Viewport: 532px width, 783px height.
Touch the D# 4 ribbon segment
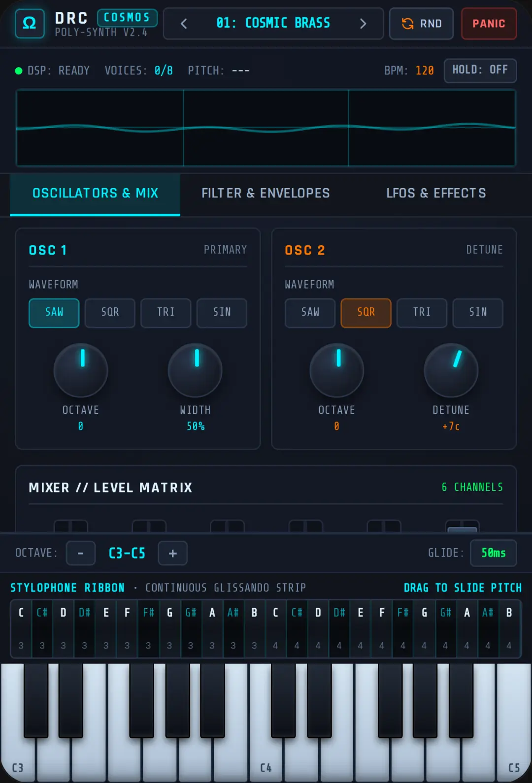(x=339, y=629)
